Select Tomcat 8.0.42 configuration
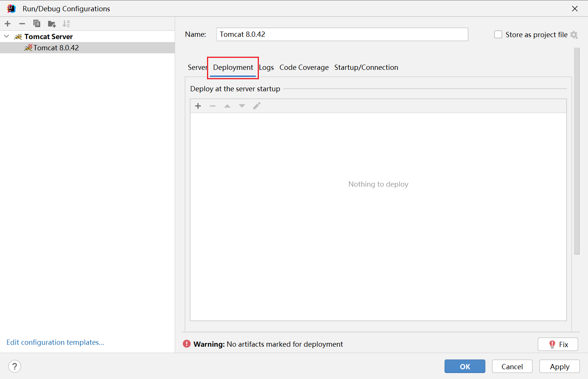Image resolution: width=588 pixels, height=379 pixels. 87,48
